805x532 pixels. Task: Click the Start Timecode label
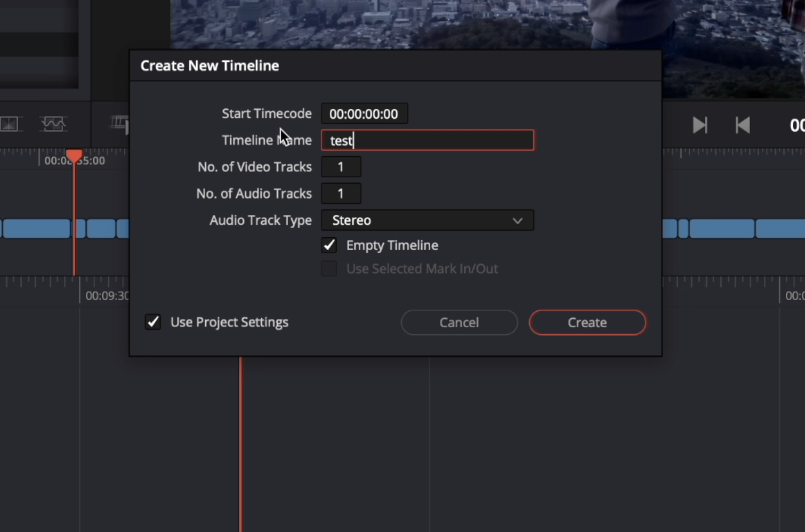(267, 114)
